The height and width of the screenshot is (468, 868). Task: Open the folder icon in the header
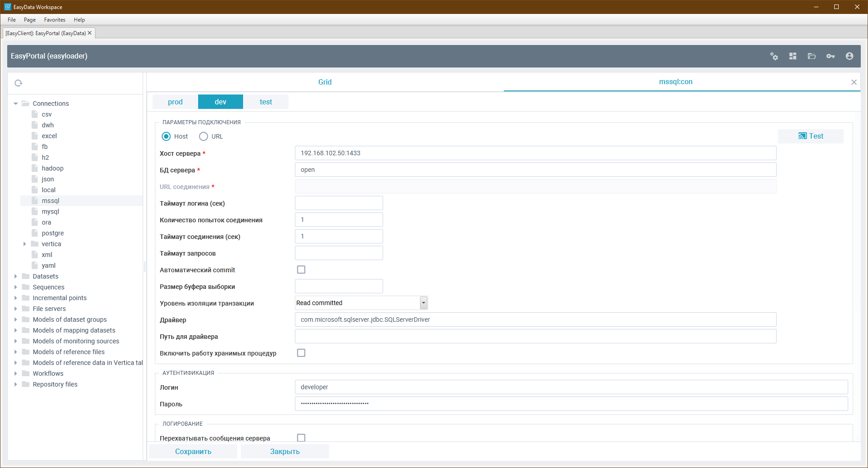(x=812, y=56)
